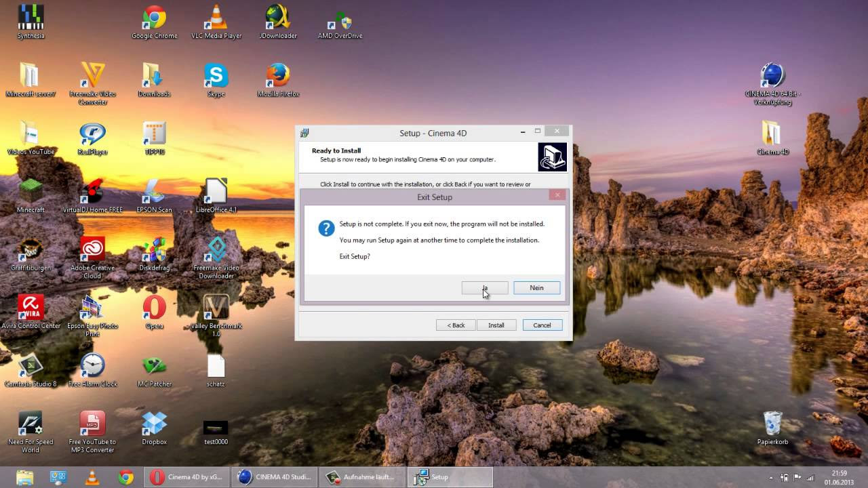Select Need For Speed World icon
The image size is (868, 488).
(31, 432)
